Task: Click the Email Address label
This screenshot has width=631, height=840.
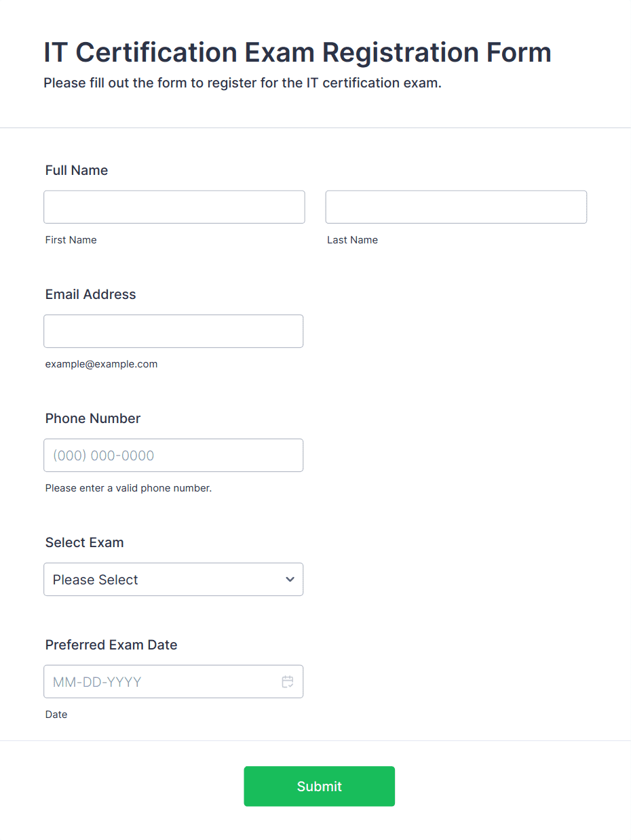Action: pos(91,294)
